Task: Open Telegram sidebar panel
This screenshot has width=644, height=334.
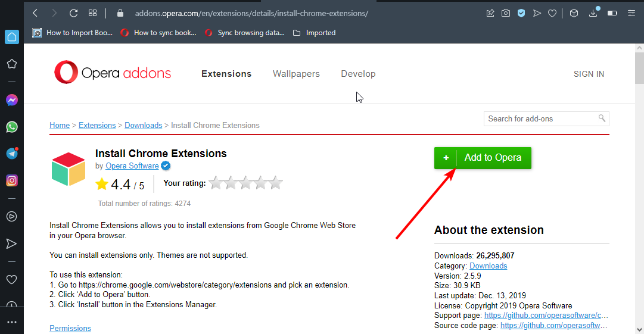Action: pyautogui.click(x=11, y=154)
